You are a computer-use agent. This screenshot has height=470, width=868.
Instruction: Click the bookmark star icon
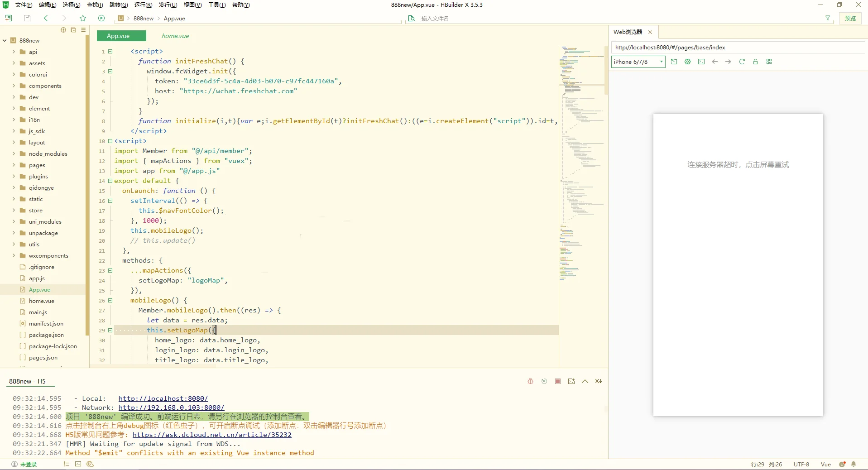83,18
